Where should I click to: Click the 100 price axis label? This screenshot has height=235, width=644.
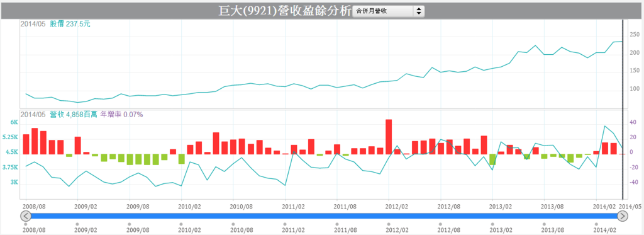pyautogui.click(x=635, y=89)
